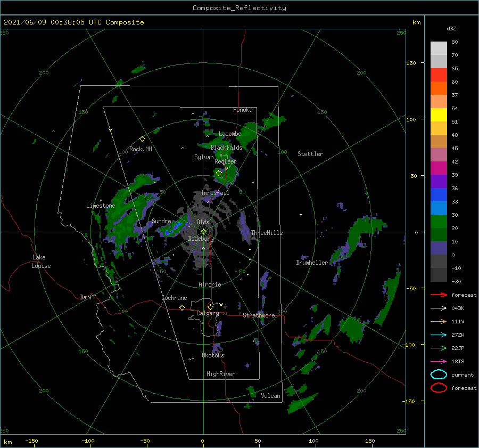479x448 pixels.
Task: Pick the bright green 30 dBZ swatch
Action: [439, 222]
